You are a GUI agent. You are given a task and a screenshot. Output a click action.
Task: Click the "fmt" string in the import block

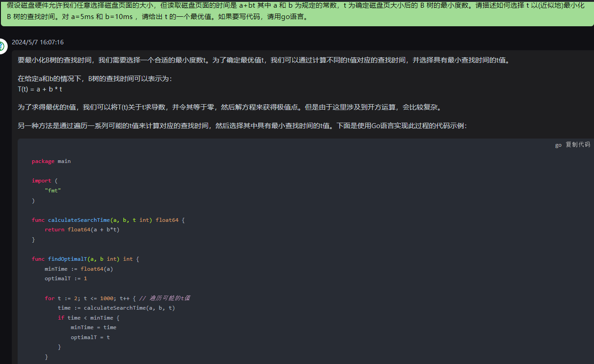pyautogui.click(x=53, y=191)
